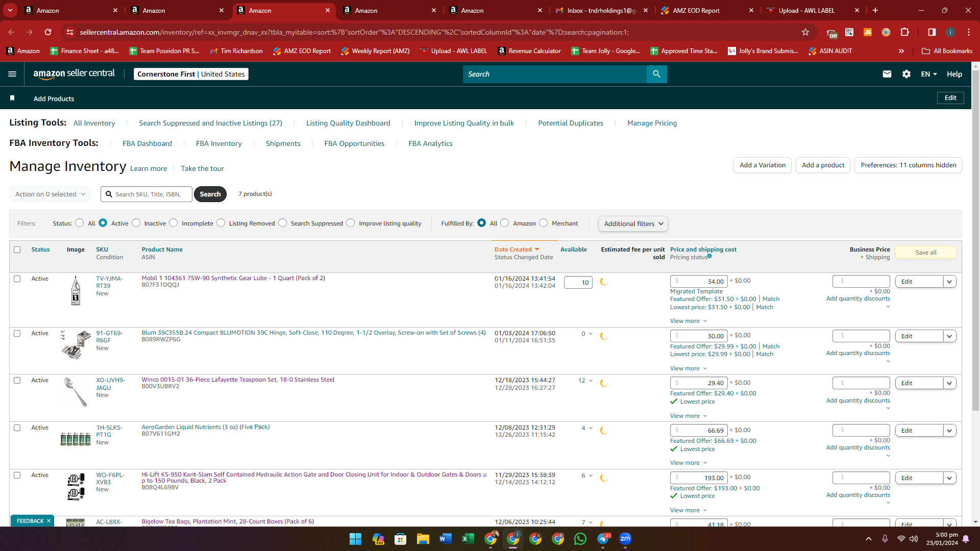Switch to the AMZ EOD Report tab

[707, 10]
